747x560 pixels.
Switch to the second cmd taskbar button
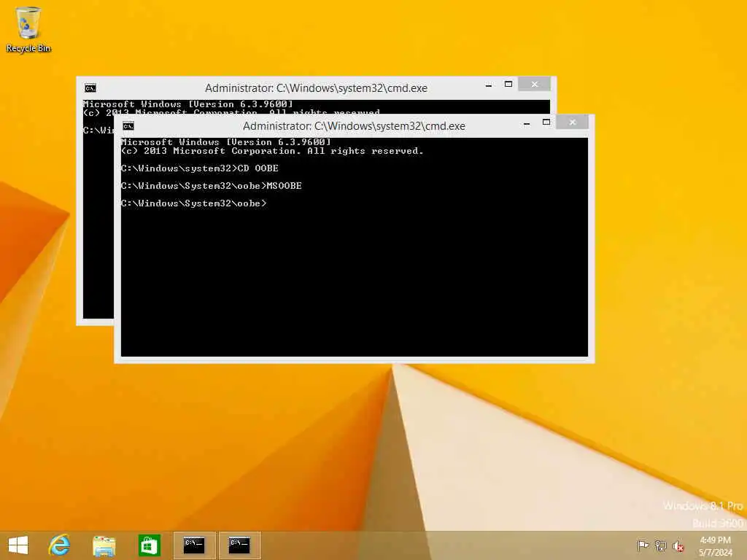pyautogui.click(x=239, y=545)
